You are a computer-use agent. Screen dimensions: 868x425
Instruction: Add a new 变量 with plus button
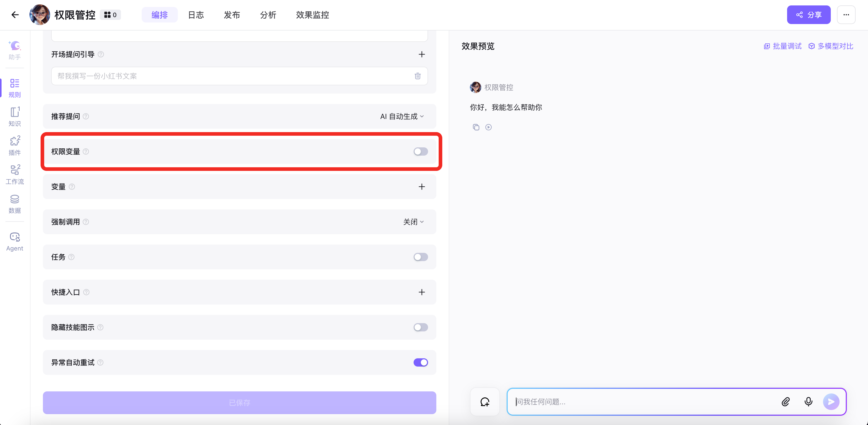(422, 187)
